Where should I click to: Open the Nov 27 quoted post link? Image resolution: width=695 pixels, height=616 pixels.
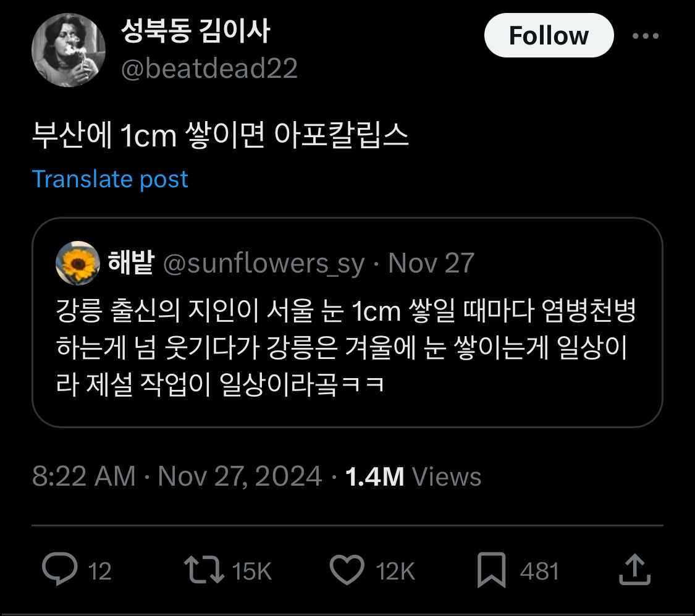[430, 263]
